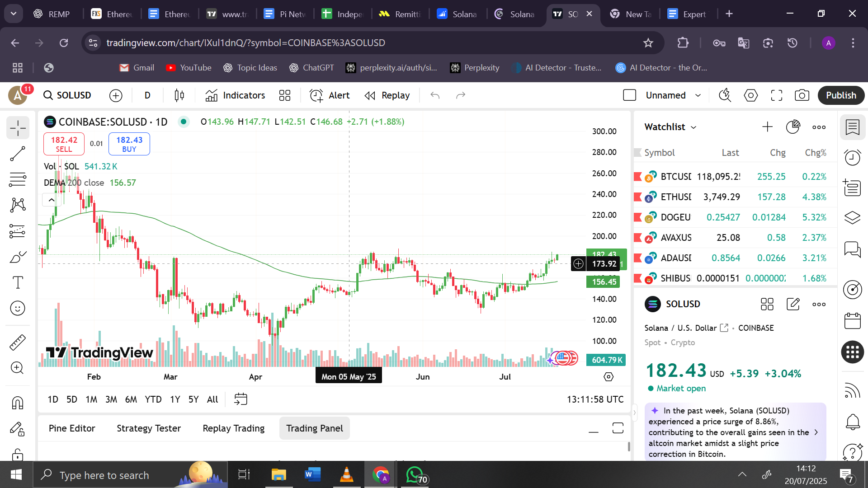This screenshot has height=488, width=868.
Task: Open the SOLUSD symbol search
Action: click(x=67, y=95)
